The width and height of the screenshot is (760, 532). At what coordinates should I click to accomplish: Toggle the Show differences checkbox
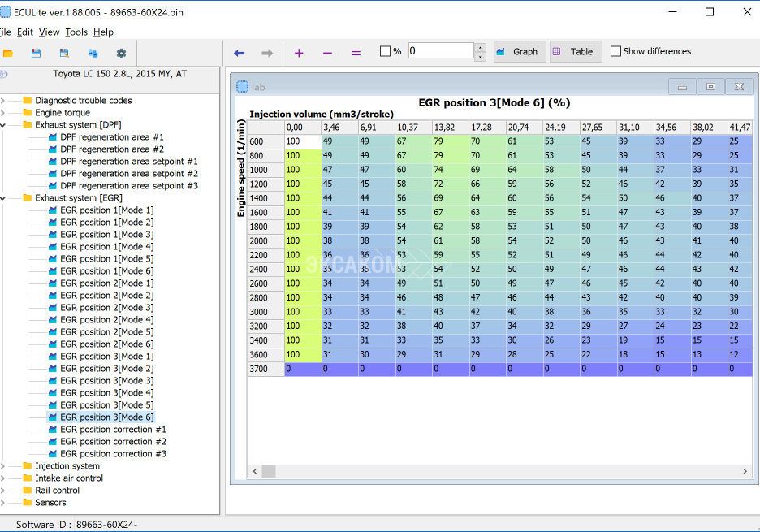pyautogui.click(x=616, y=51)
